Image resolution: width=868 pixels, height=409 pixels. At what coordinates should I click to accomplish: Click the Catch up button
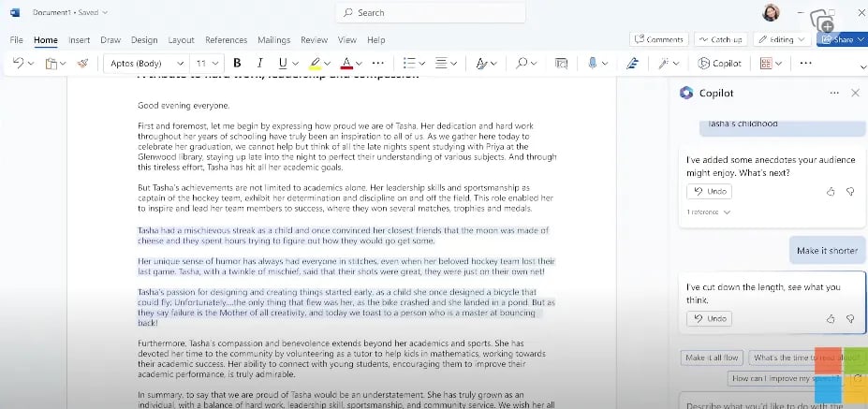click(x=721, y=39)
